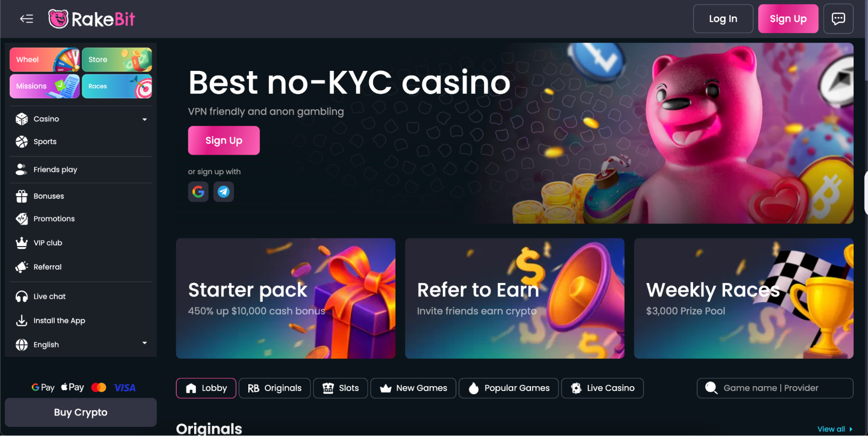The height and width of the screenshot is (436, 868).
Task: Expand the Casino menu arrow
Action: [x=145, y=119]
